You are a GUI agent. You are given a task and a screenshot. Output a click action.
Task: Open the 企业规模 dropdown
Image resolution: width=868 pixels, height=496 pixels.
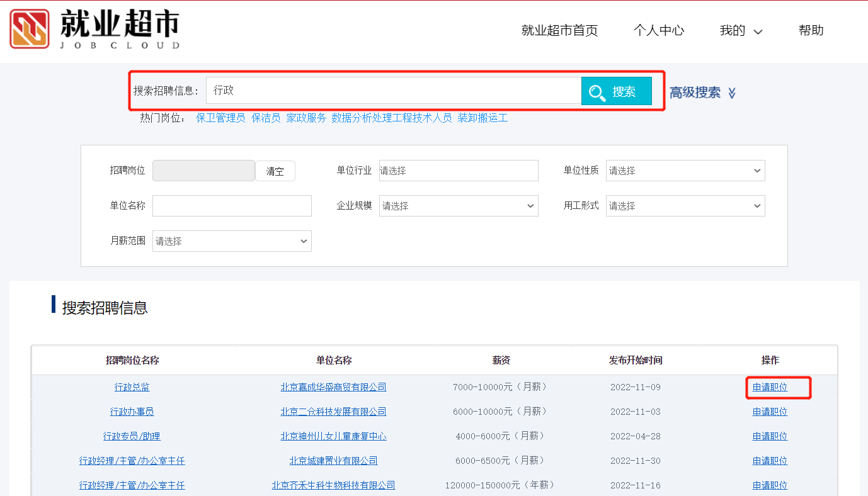coord(458,205)
